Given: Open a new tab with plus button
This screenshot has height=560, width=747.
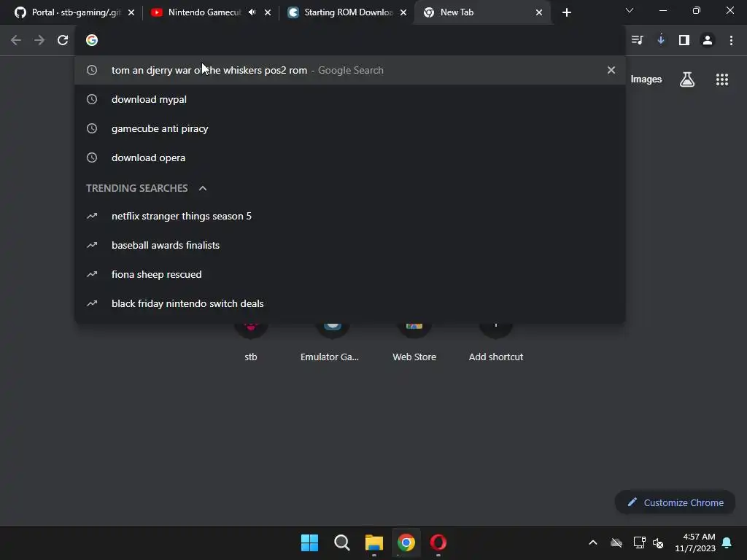Looking at the screenshot, I should (566, 13).
